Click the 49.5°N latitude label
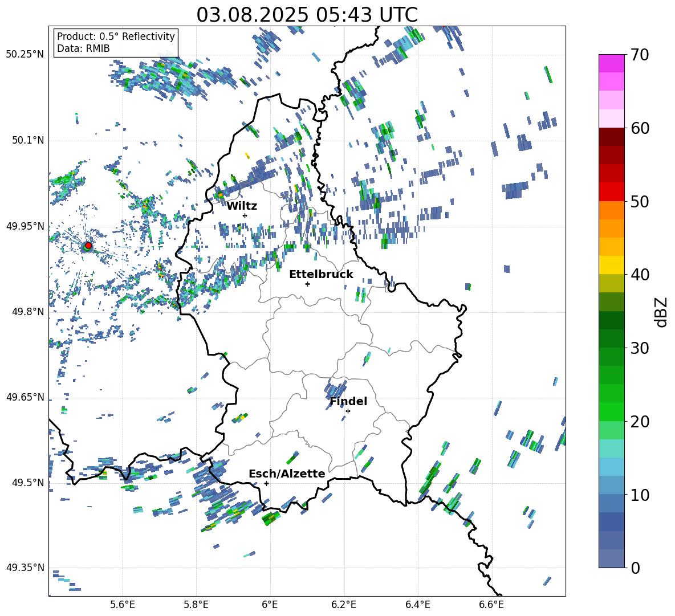This screenshot has width=675, height=616. (x=27, y=482)
